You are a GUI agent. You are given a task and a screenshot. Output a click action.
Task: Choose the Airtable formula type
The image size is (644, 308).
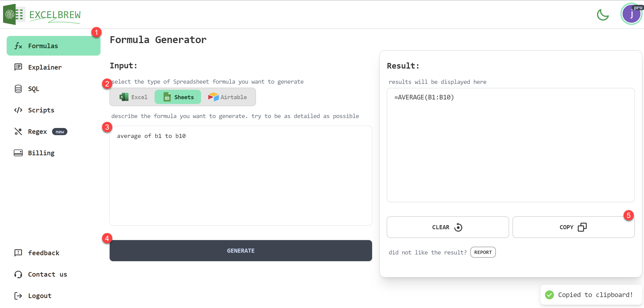pos(228,97)
